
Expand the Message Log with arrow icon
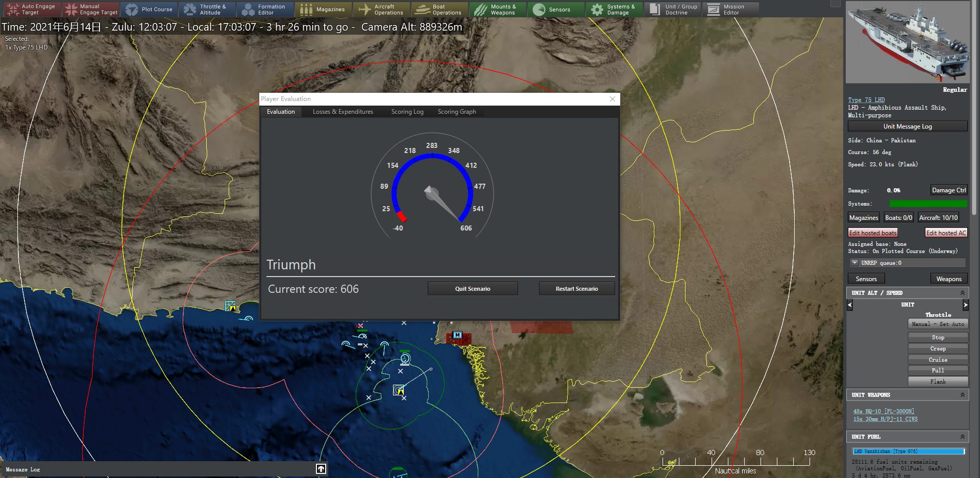point(321,469)
